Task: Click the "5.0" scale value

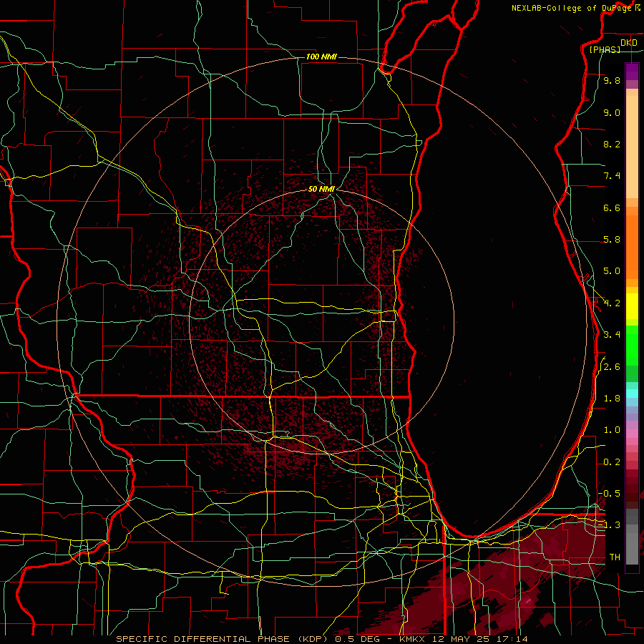Action: [612, 271]
